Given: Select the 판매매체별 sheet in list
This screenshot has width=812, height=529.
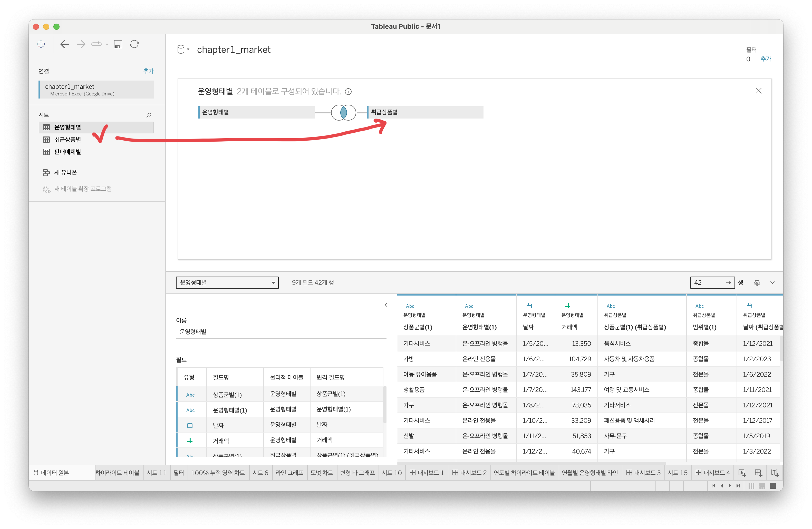Looking at the screenshot, I should pyautogui.click(x=67, y=152).
